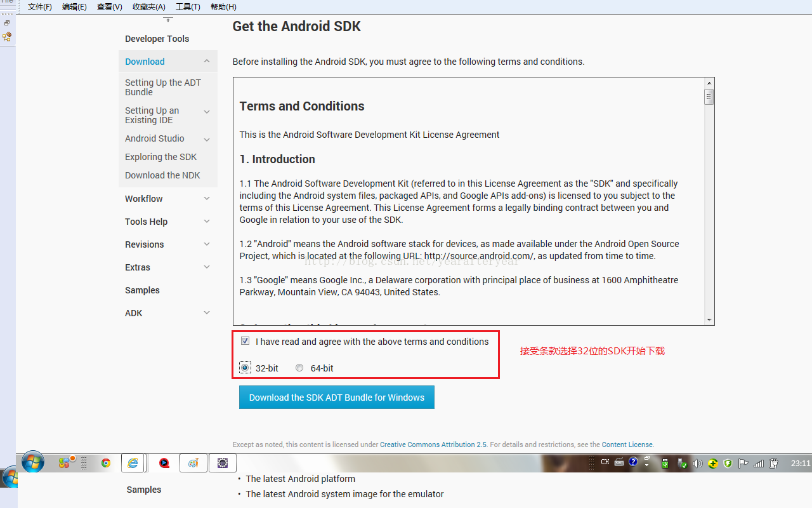Open Action Center flag icon
Image resolution: width=812 pixels, height=508 pixels.
(743, 464)
